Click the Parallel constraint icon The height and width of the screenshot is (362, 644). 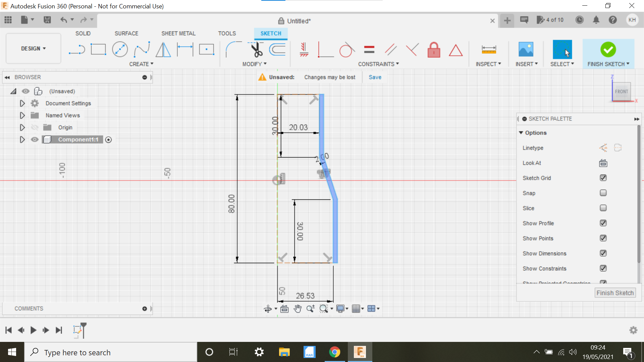tap(390, 50)
